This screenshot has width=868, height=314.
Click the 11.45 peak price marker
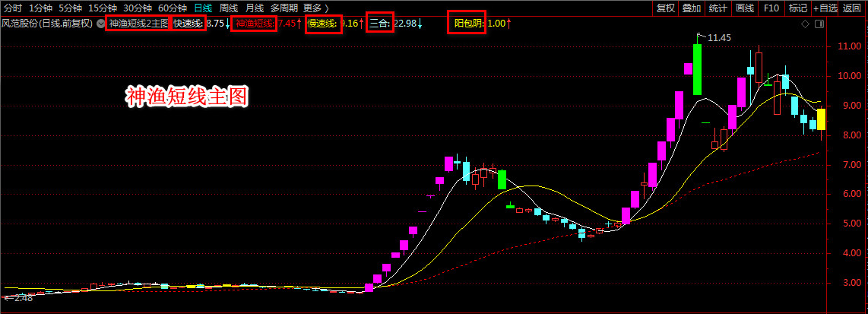719,37
